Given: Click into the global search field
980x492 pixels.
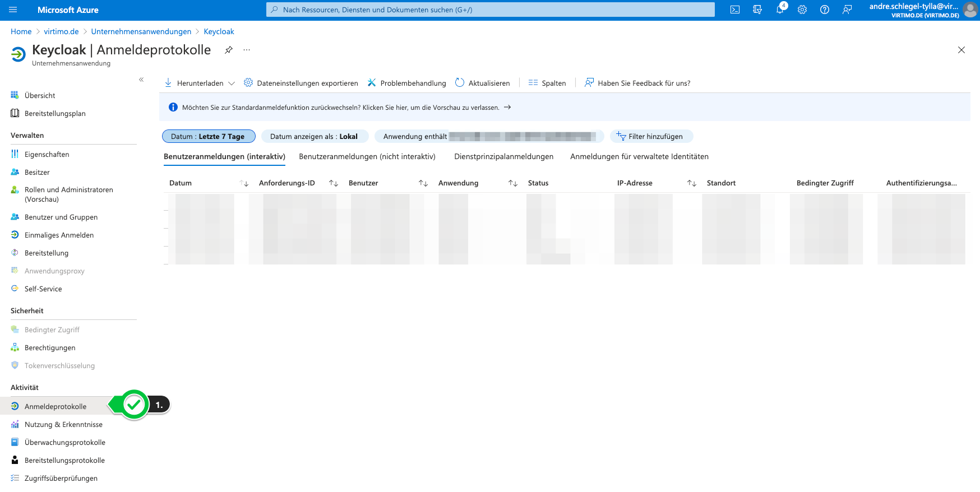Looking at the screenshot, I should pyautogui.click(x=491, y=10).
